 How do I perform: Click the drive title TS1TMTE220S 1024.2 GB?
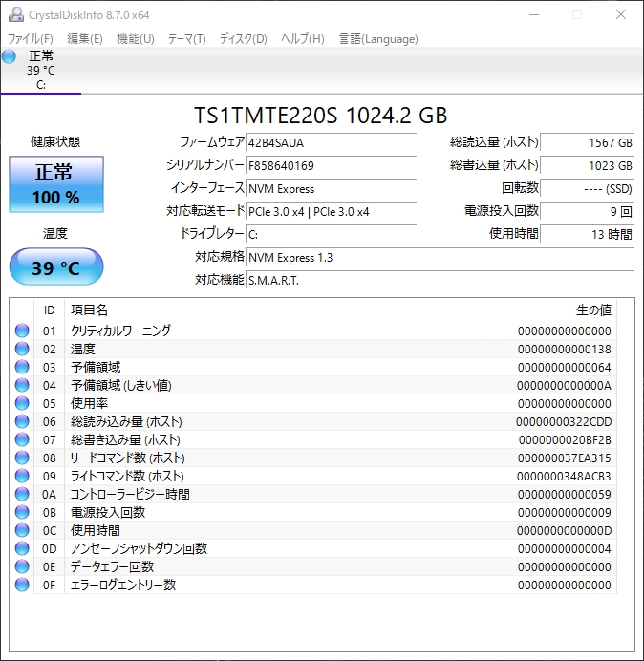[320, 115]
